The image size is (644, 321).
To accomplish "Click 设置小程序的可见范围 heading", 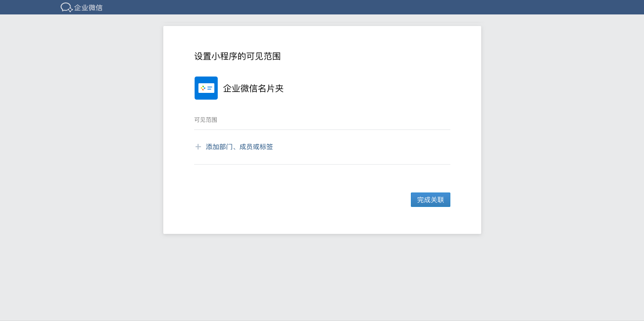I will 237,56.
